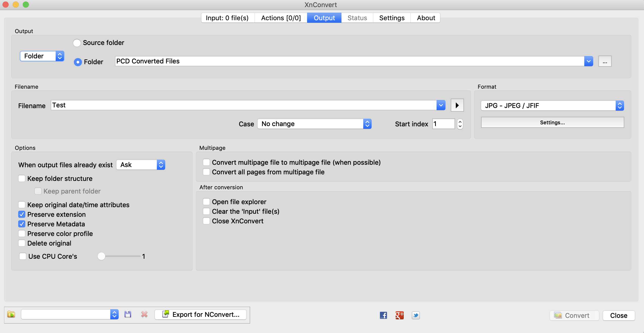The width and height of the screenshot is (644, 333).
Task: Click the format Settings... button
Action: 552,123
